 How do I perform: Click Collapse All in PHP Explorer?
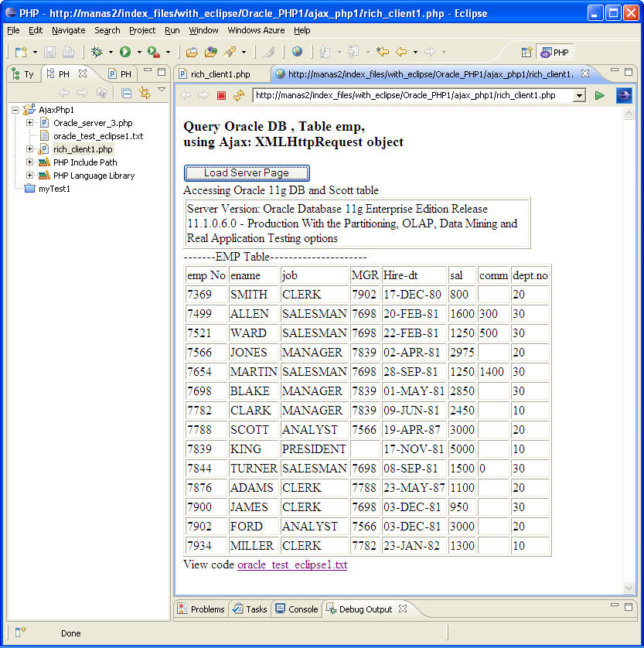click(x=127, y=94)
